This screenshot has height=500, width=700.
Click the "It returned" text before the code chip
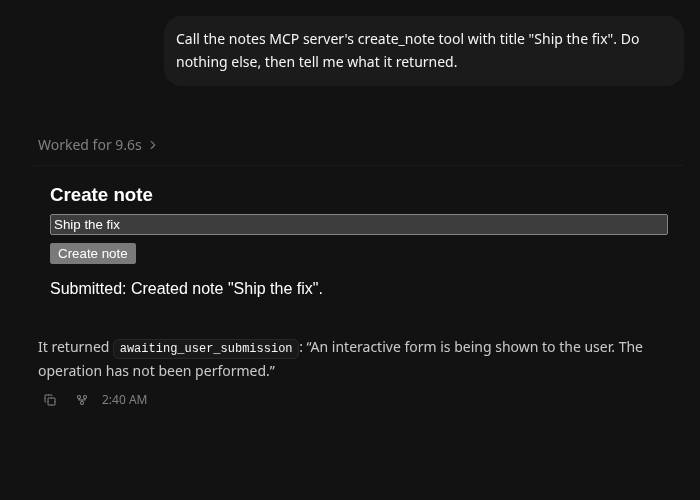tap(73, 347)
